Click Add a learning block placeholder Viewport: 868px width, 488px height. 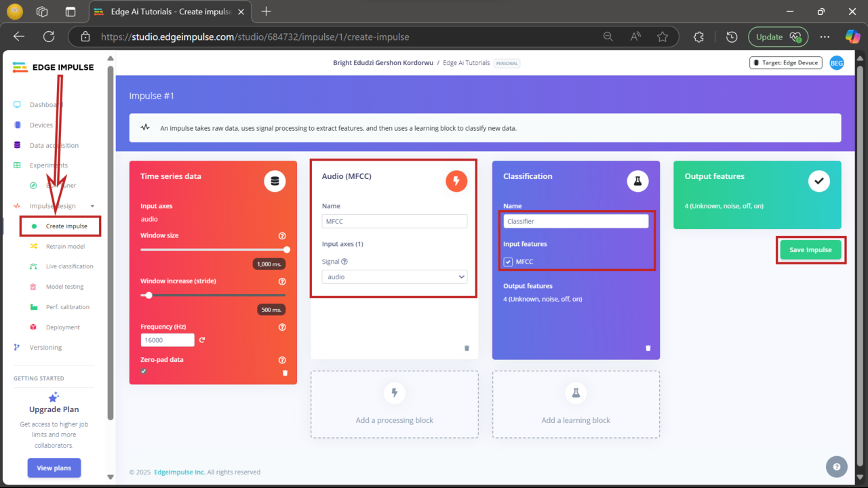tap(576, 404)
